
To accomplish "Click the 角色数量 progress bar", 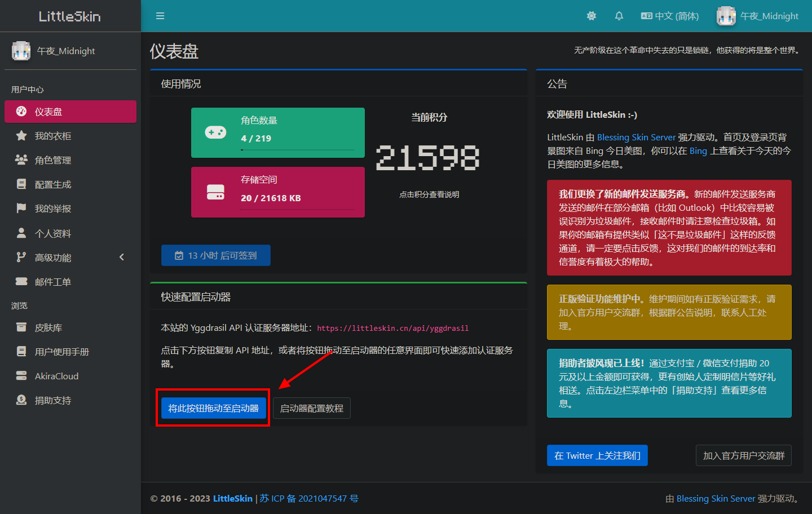I will 297,150.
